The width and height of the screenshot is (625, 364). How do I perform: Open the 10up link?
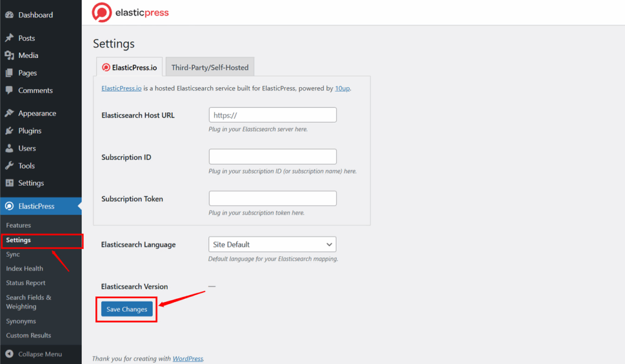(342, 88)
